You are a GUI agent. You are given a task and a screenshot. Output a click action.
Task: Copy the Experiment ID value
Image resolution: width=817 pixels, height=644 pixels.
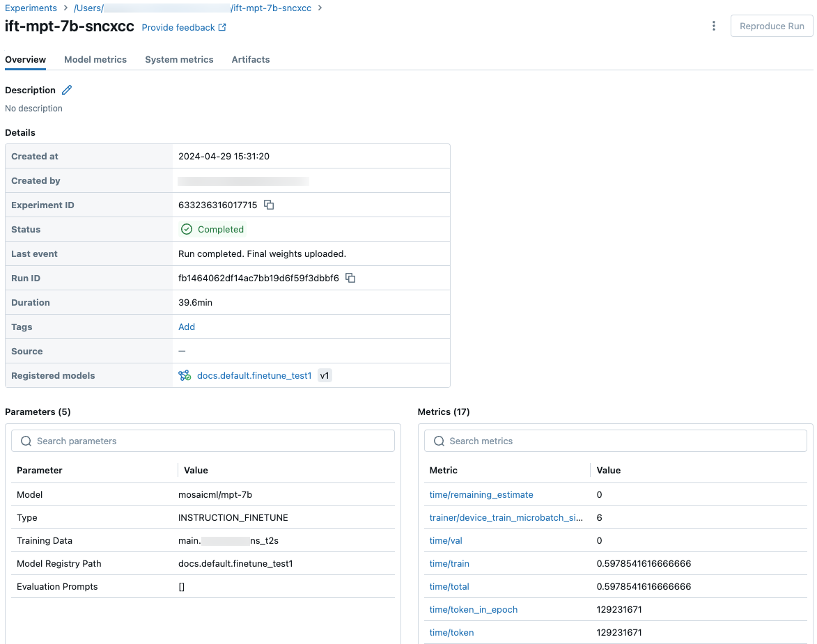tap(269, 205)
